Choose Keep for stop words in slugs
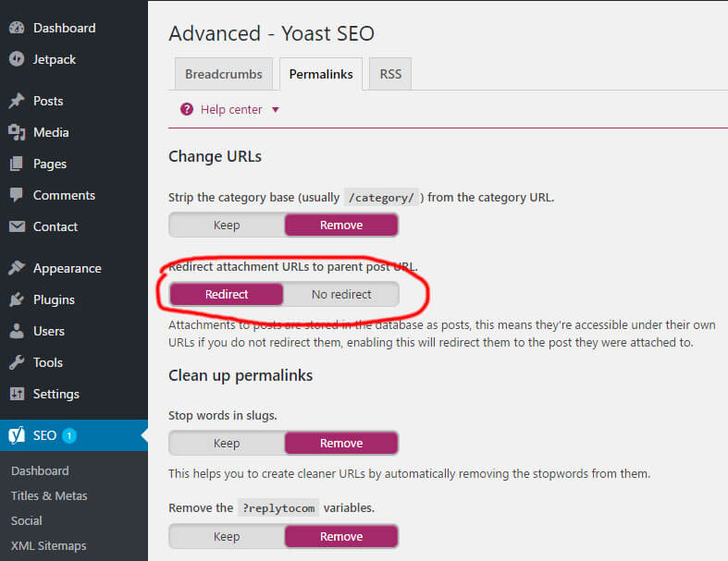 click(227, 443)
